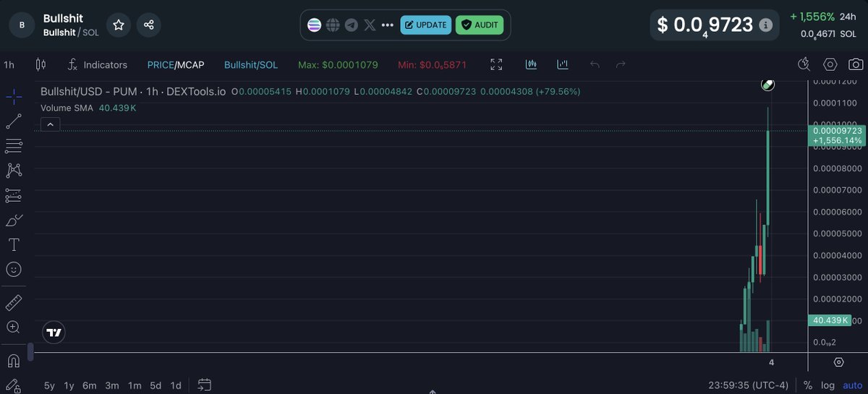The image size is (868, 394).
Task: Toggle the bar chart overlay icon
Action: (563, 64)
